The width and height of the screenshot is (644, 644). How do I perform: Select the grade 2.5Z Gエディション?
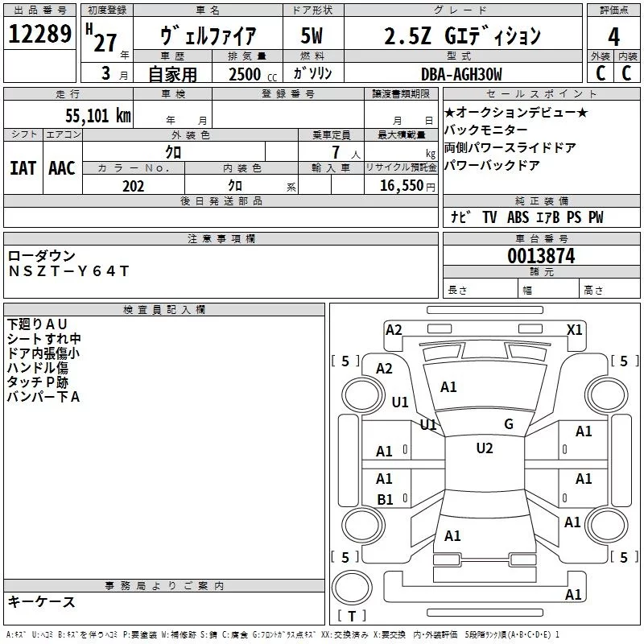[461, 36]
